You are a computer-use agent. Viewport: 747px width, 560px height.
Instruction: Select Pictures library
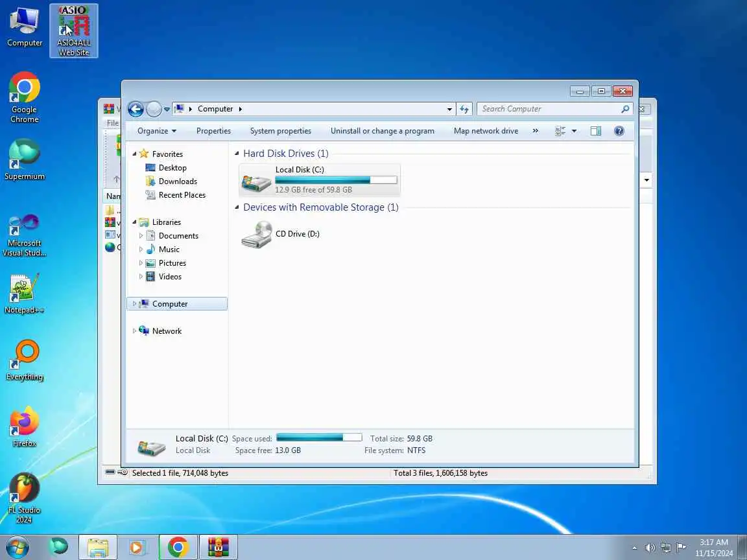pos(172,263)
